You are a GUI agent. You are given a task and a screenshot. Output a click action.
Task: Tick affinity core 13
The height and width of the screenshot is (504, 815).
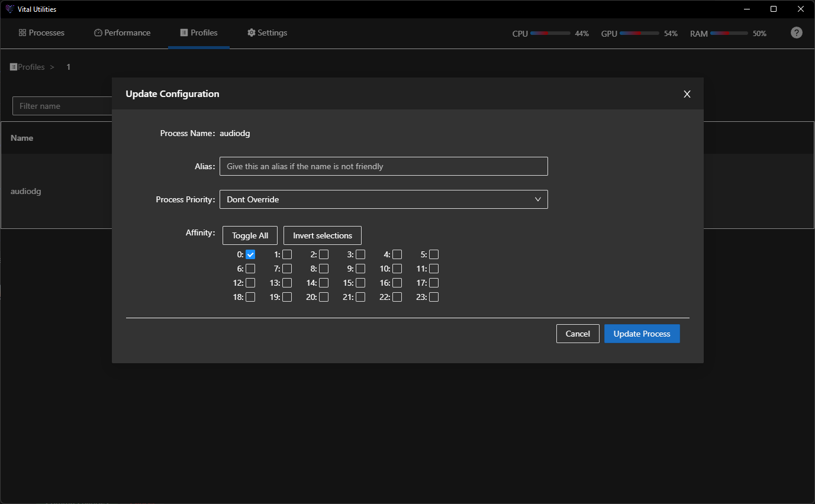click(x=287, y=283)
